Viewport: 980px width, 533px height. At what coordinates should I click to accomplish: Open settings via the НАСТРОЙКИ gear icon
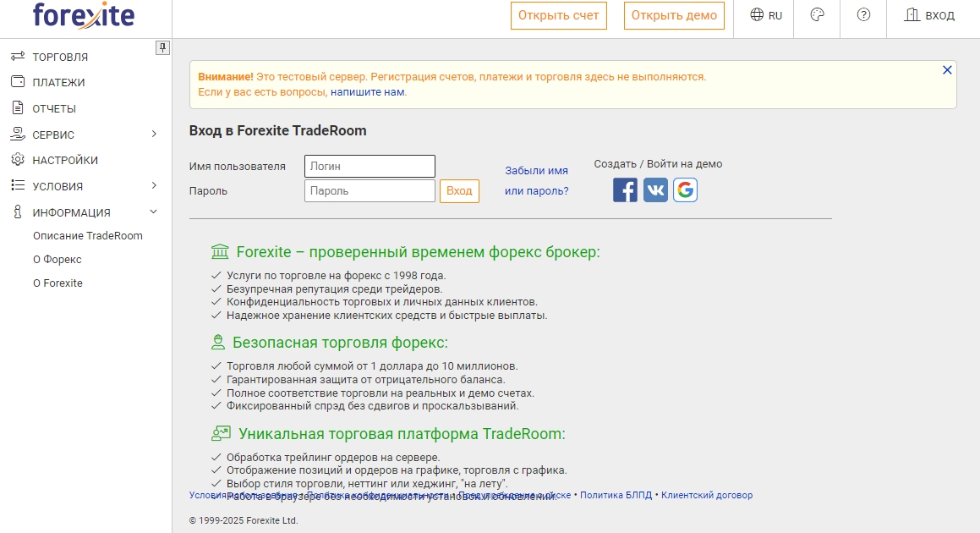click(x=19, y=159)
